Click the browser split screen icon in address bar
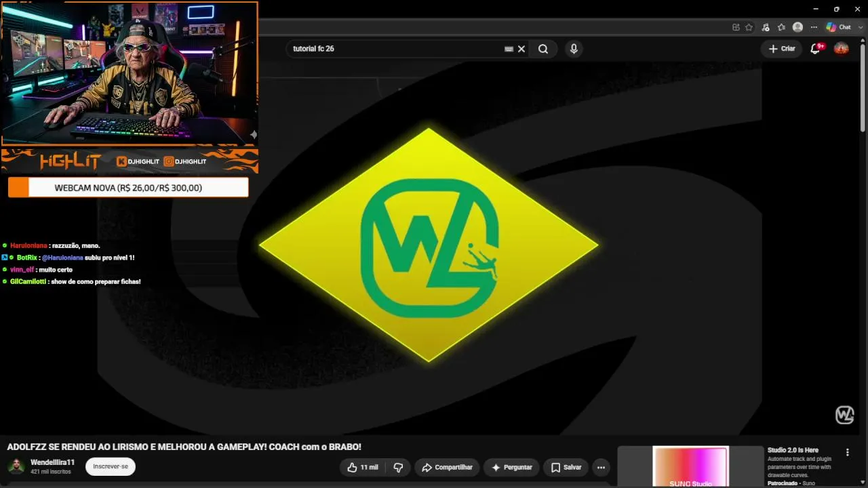 tap(736, 27)
